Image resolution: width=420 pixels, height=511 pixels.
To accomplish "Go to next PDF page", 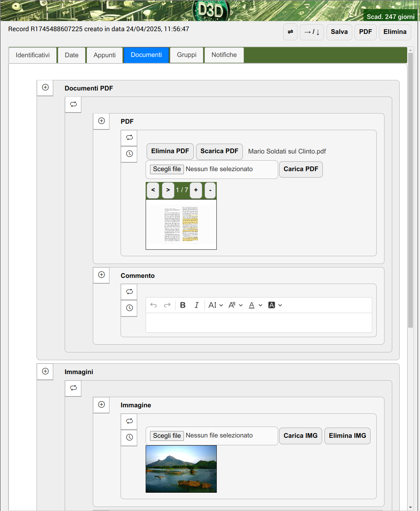I will [x=168, y=190].
